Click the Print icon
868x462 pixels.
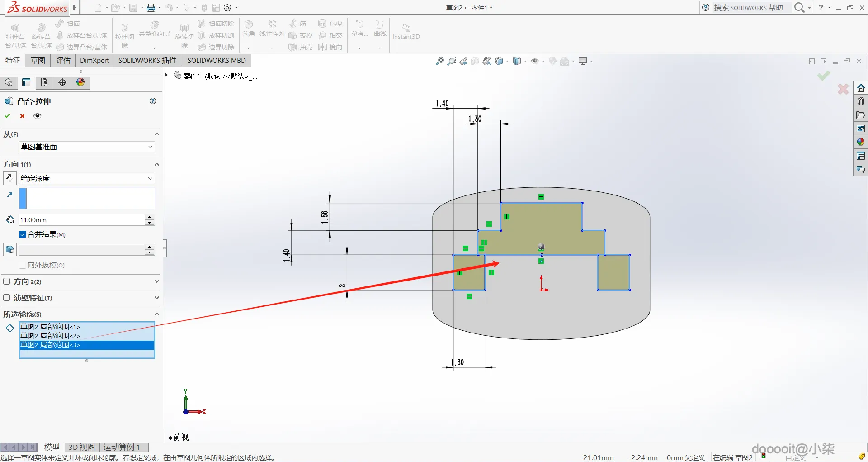click(151, 8)
